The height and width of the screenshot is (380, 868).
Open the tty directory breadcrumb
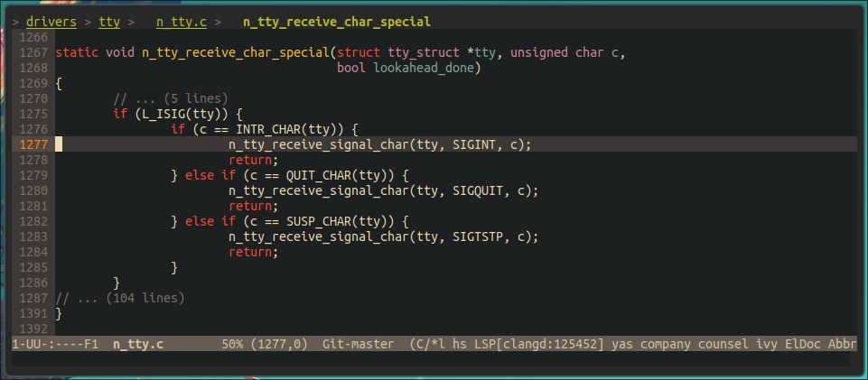(x=109, y=21)
